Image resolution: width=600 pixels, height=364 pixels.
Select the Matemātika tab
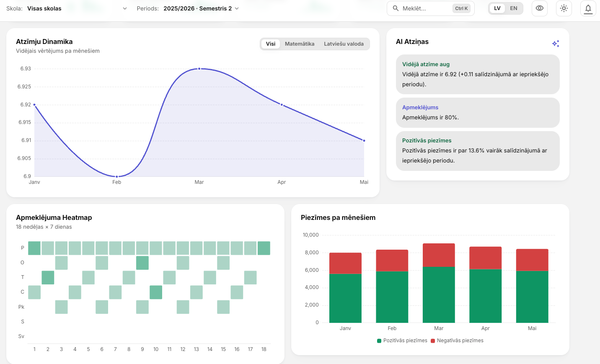pyautogui.click(x=300, y=44)
